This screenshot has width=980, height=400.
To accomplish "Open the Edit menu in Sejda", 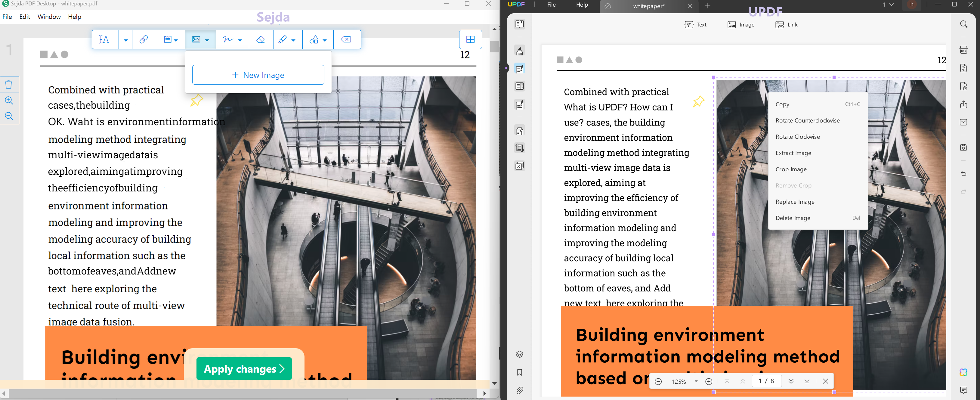I will 24,16.
